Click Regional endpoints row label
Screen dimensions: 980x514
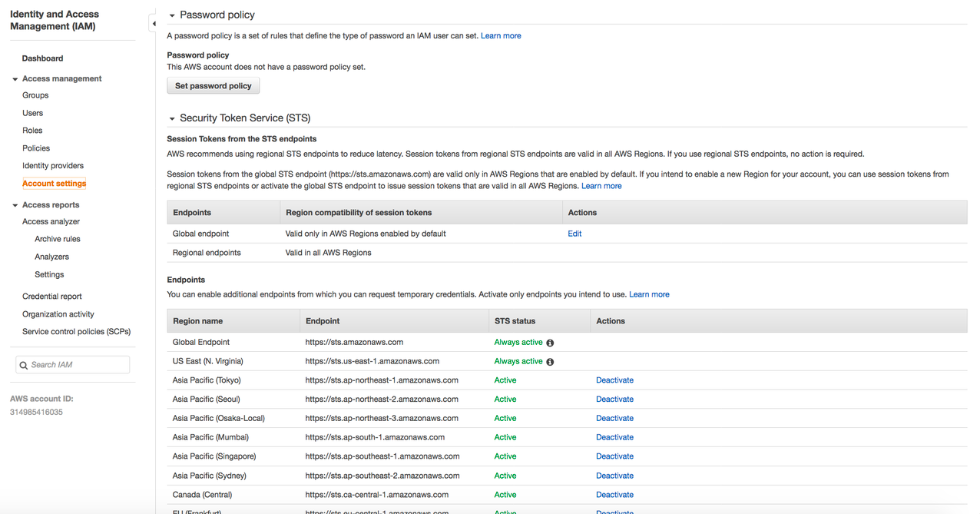pos(207,253)
